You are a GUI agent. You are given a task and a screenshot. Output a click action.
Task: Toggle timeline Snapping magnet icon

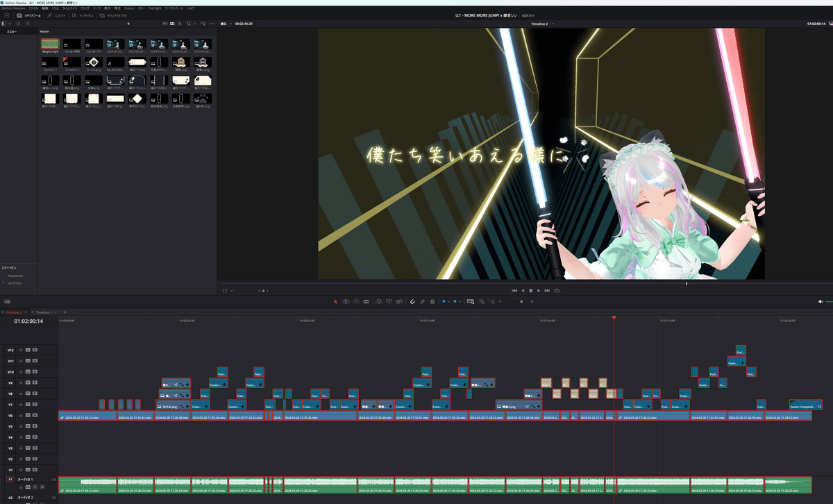(412, 302)
